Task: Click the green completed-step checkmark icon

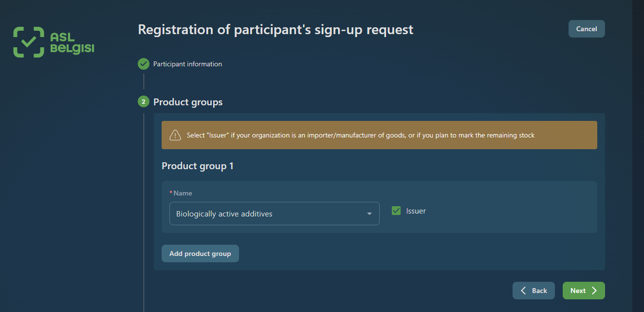Action: pyautogui.click(x=144, y=64)
